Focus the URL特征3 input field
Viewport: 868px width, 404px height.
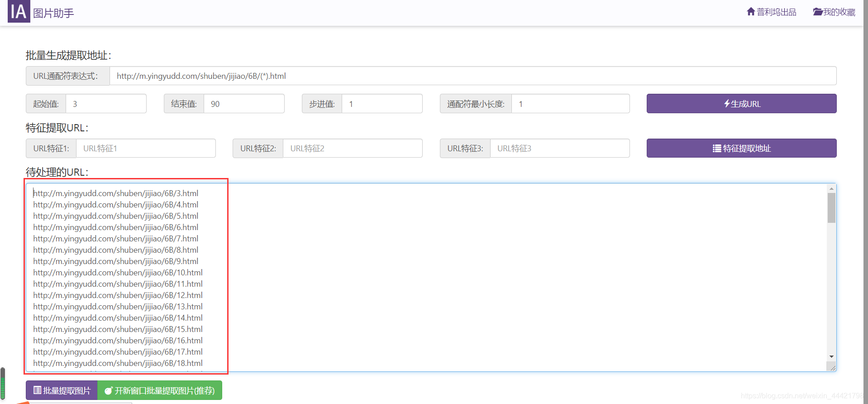560,148
